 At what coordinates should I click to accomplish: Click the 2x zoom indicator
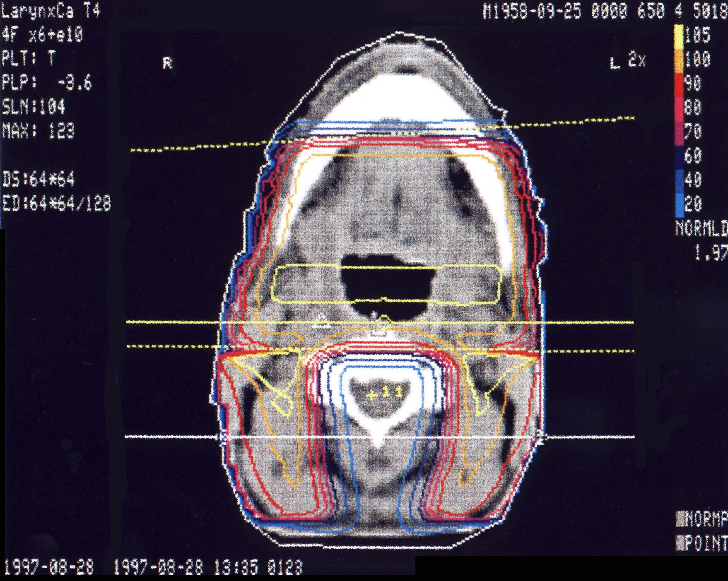(636, 61)
